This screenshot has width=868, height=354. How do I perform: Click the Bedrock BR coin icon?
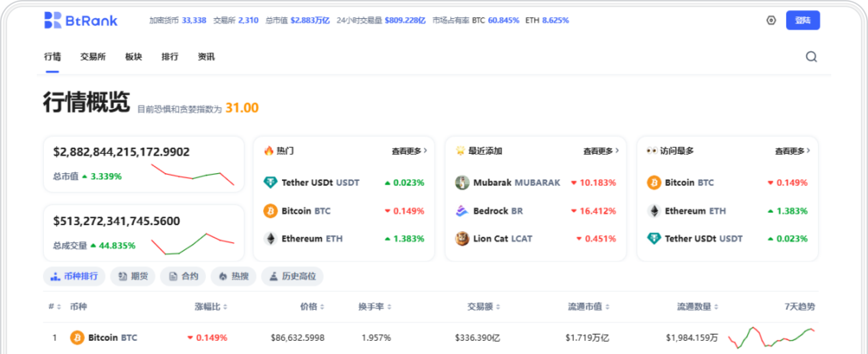tap(462, 211)
